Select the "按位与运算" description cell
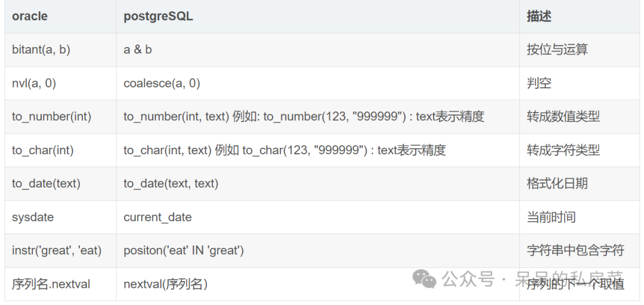 tap(557, 50)
